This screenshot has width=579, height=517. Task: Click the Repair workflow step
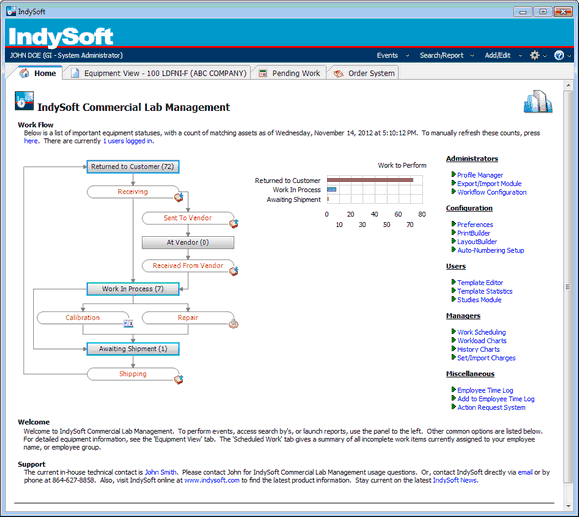[x=188, y=318]
